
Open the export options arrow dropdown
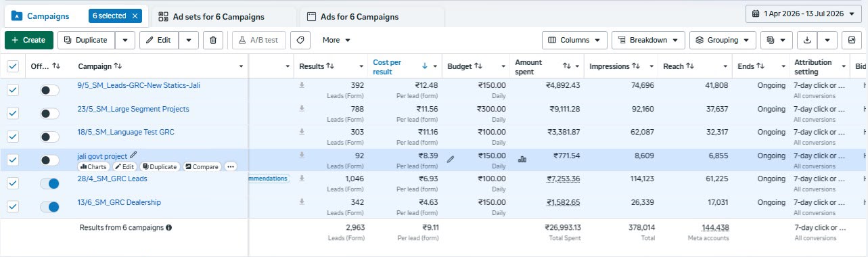point(827,40)
